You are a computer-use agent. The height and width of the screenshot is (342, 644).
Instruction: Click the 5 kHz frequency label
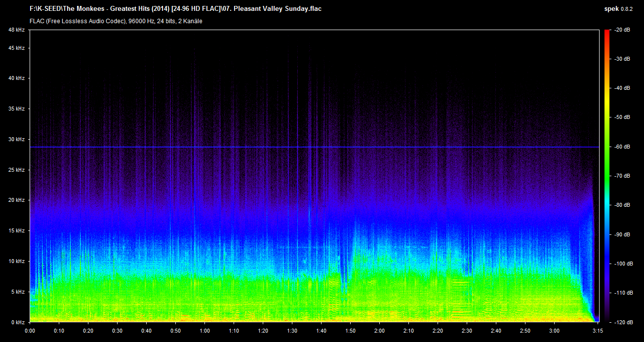tap(18, 292)
